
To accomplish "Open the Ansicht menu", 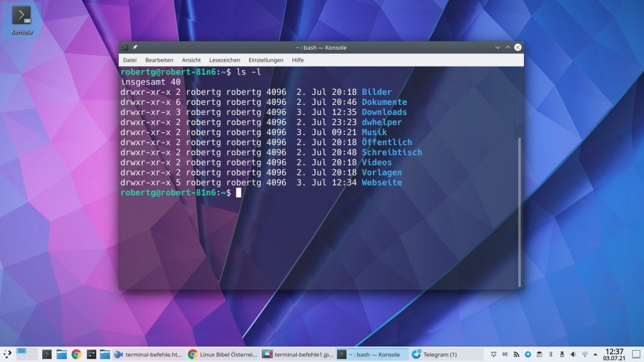I will pos(191,60).
